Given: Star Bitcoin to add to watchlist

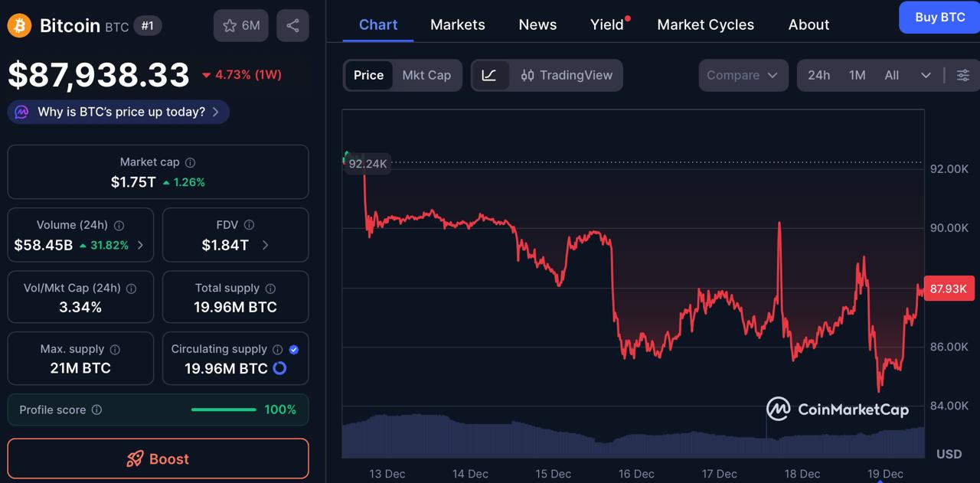Looking at the screenshot, I should [x=229, y=25].
